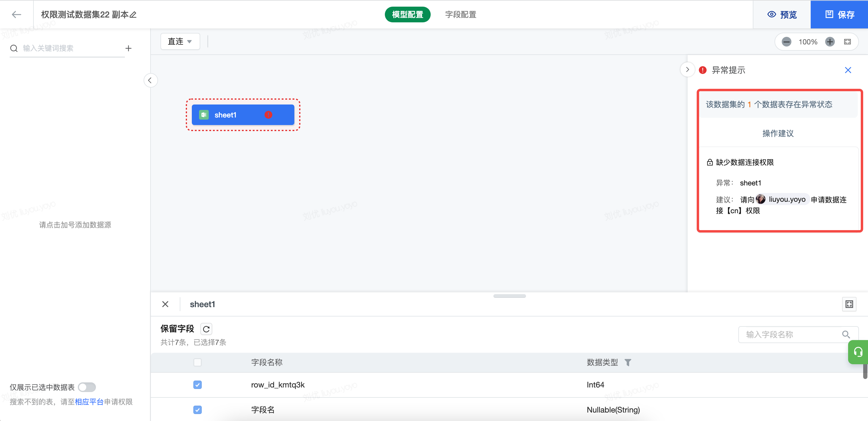Click the 保存 button
The height and width of the screenshot is (421, 868).
click(839, 14)
